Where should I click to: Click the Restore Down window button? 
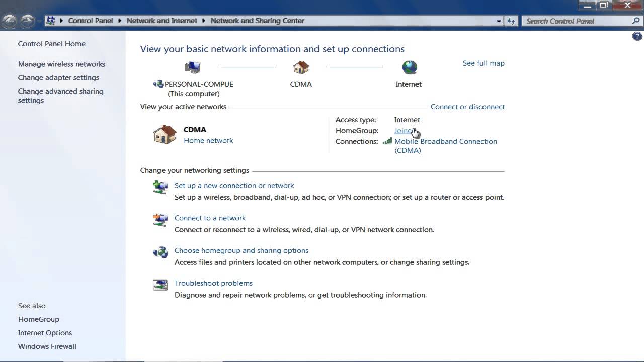604,5
